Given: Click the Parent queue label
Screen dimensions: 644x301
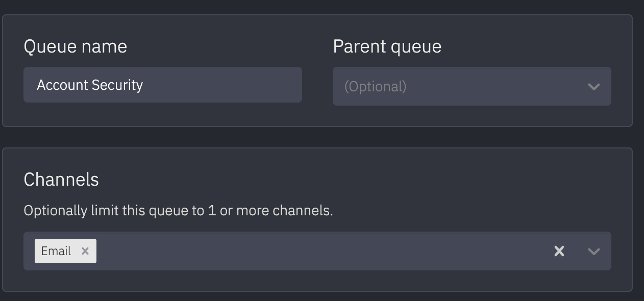Looking at the screenshot, I should click(387, 46).
